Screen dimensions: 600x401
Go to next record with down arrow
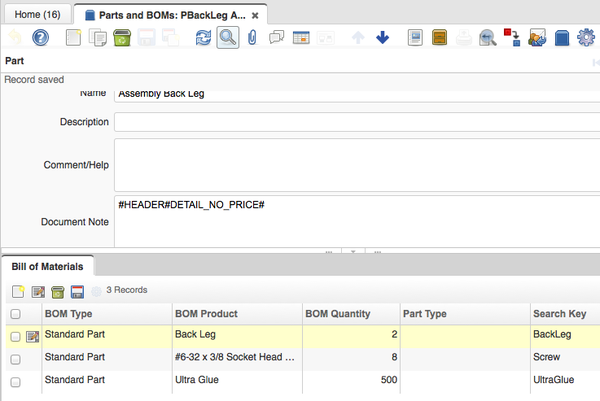[x=382, y=38]
